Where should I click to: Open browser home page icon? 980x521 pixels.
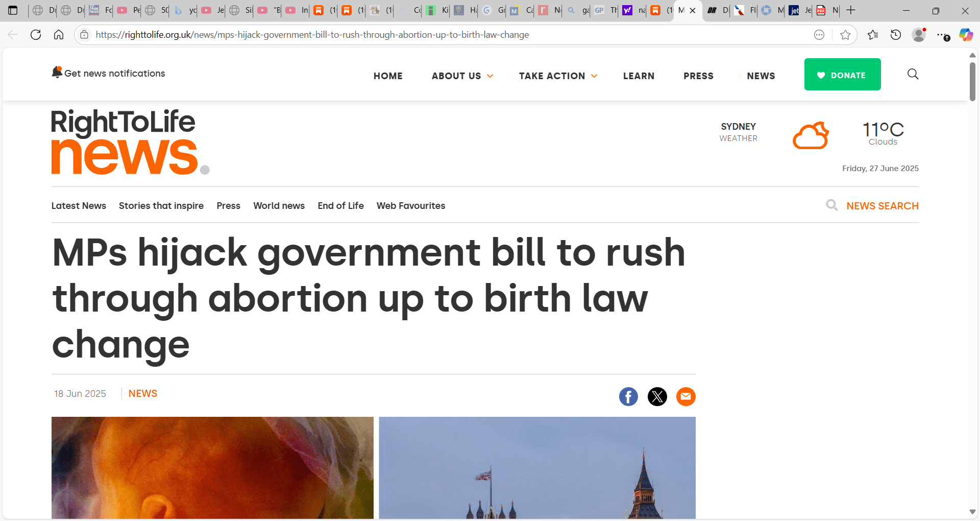click(59, 35)
